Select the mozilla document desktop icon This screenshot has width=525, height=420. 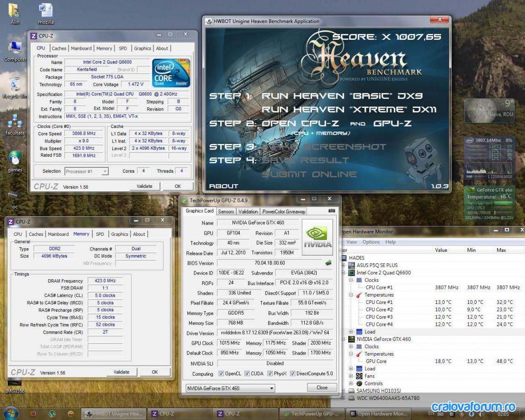coord(46,14)
